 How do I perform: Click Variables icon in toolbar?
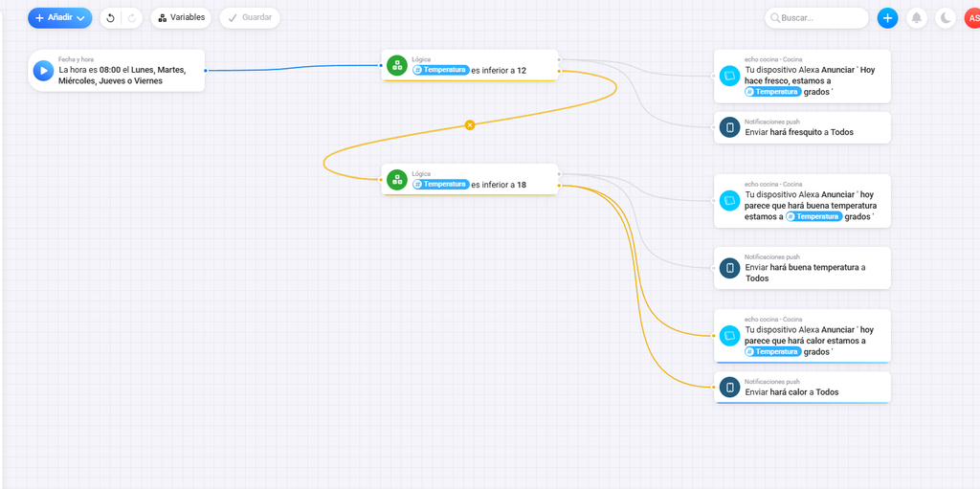pos(162,18)
